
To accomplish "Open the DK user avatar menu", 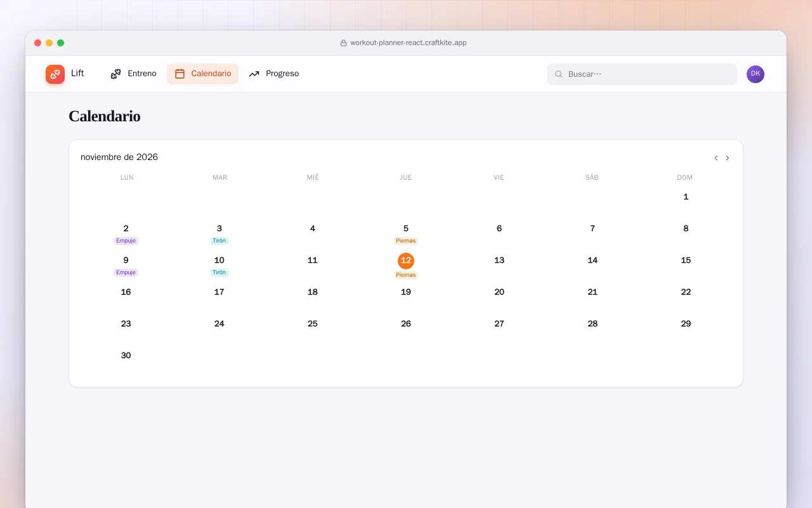I will click(756, 74).
